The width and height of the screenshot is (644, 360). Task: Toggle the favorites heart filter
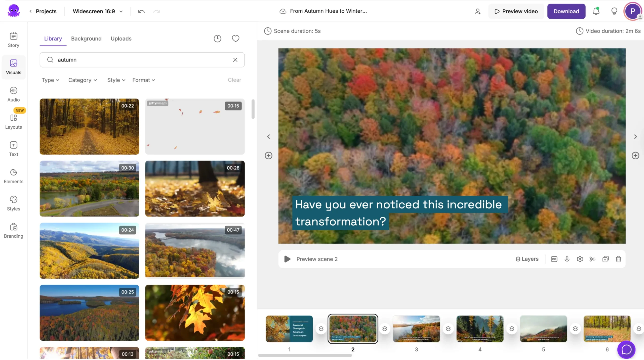235,39
